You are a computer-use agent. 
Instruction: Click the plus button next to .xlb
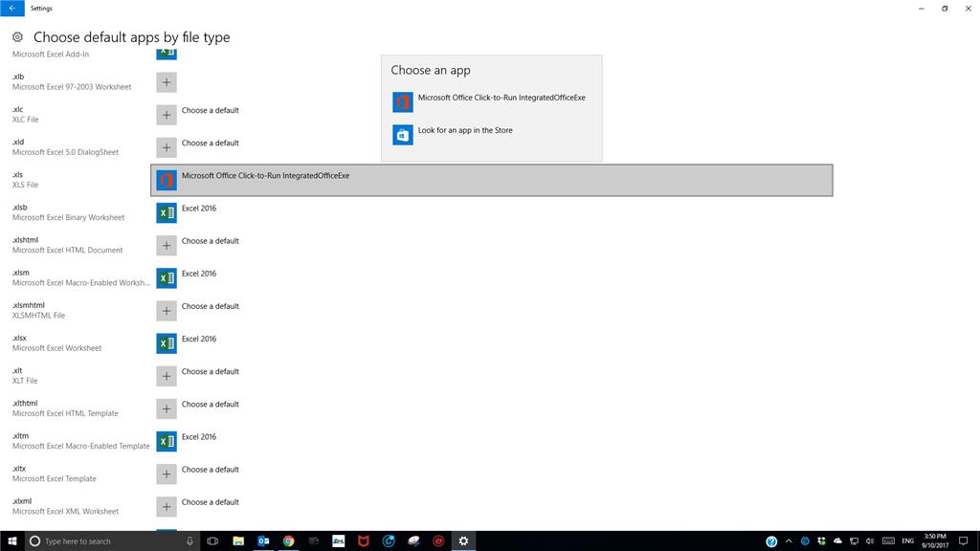(x=167, y=82)
